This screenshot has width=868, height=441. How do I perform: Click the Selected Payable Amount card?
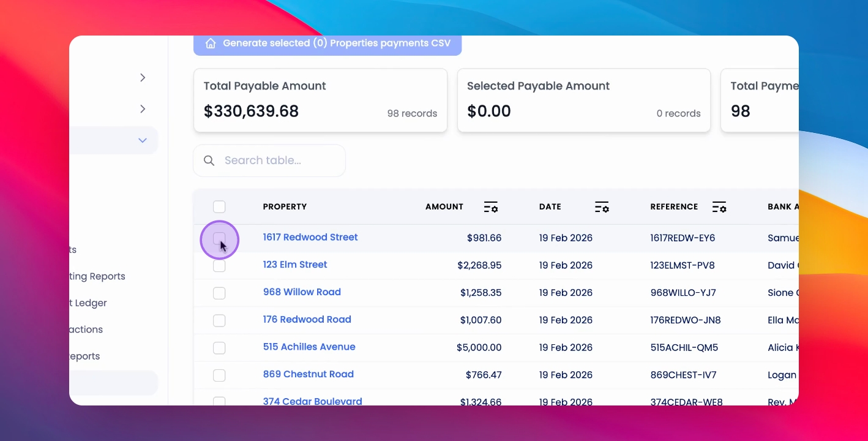[584, 100]
